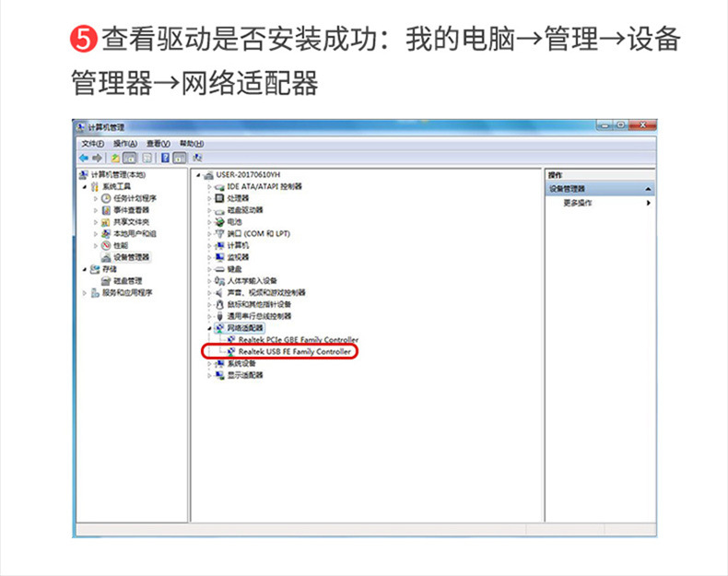Viewport: 728px width, 576px height.
Task: Toggle the show/hide console tree toolbar icon
Action: [x=130, y=158]
